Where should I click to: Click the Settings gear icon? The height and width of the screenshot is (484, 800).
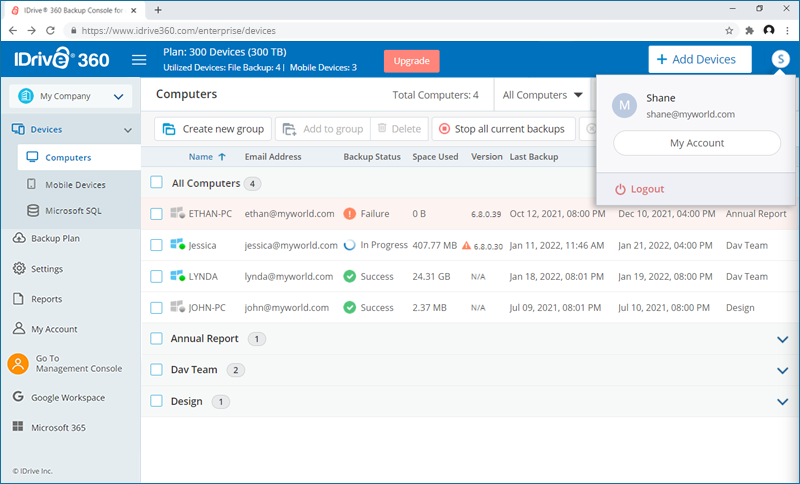19,268
